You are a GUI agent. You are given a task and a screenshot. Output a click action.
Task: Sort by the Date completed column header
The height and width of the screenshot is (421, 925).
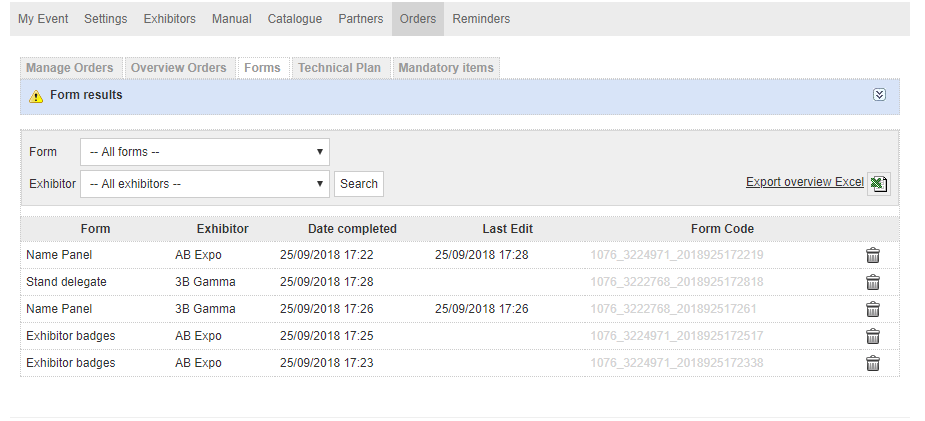tap(352, 229)
